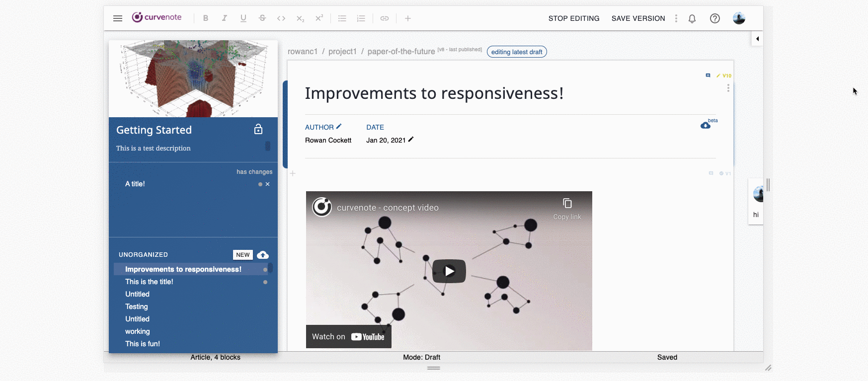Image resolution: width=868 pixels, height=381 pixels.
Task: Open title block options menu
Action: [x=728, y=88]
